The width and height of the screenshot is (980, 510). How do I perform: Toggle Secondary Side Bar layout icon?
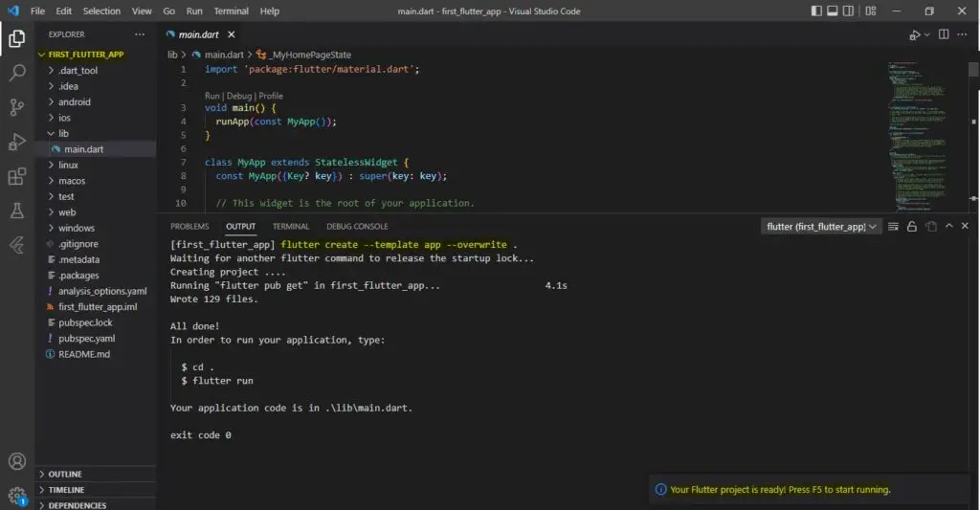click(x=848, y=11)
